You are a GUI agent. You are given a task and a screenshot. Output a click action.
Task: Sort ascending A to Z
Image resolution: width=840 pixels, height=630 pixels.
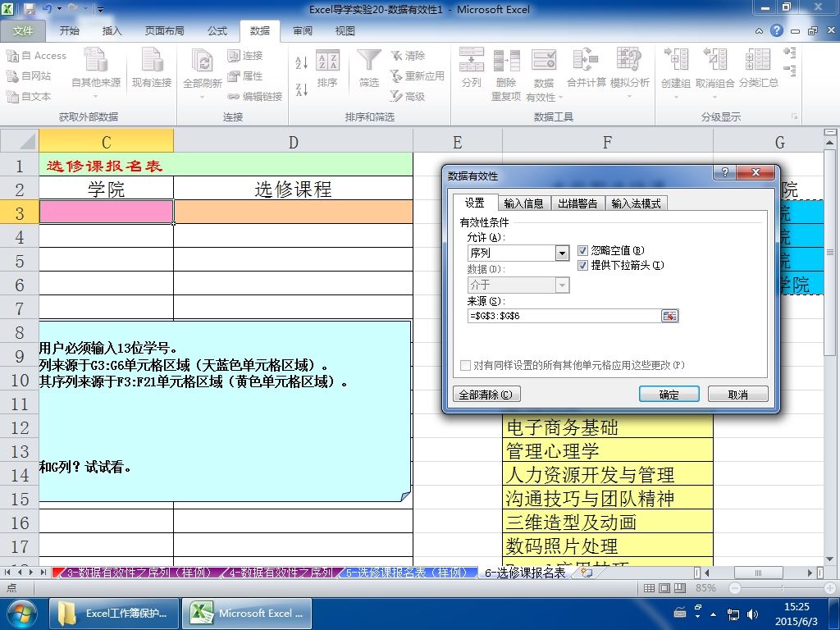coord(302,62)
